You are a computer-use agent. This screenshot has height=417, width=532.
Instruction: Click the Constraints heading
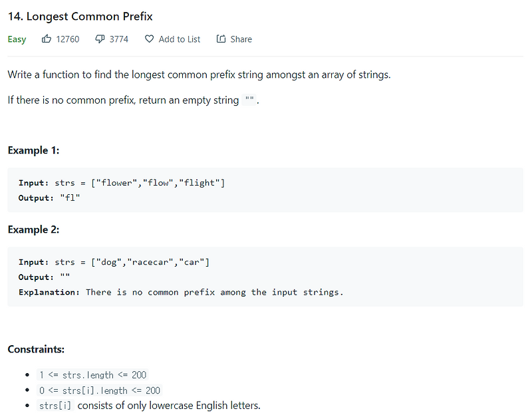pyautogui.click(x=36, y=348)
